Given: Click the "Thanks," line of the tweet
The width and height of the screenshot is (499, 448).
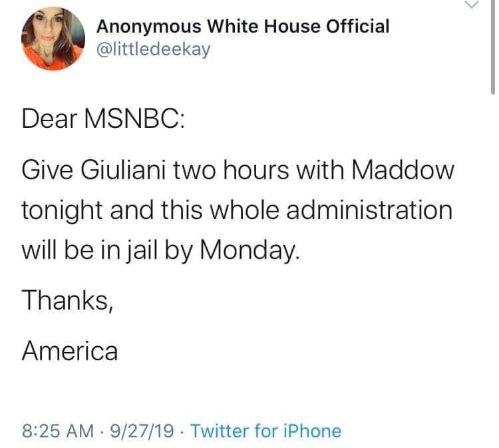Looking at the screenshot, I should [x=66, y=301].
